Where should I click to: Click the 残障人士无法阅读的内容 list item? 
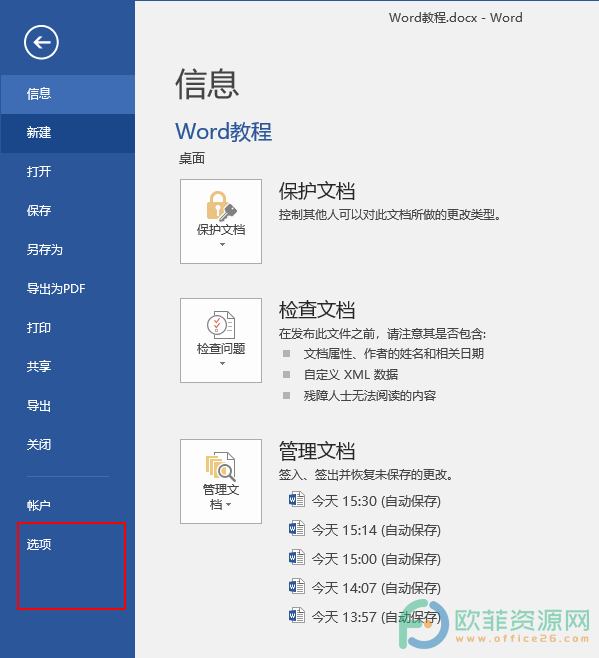coord(370,395)
